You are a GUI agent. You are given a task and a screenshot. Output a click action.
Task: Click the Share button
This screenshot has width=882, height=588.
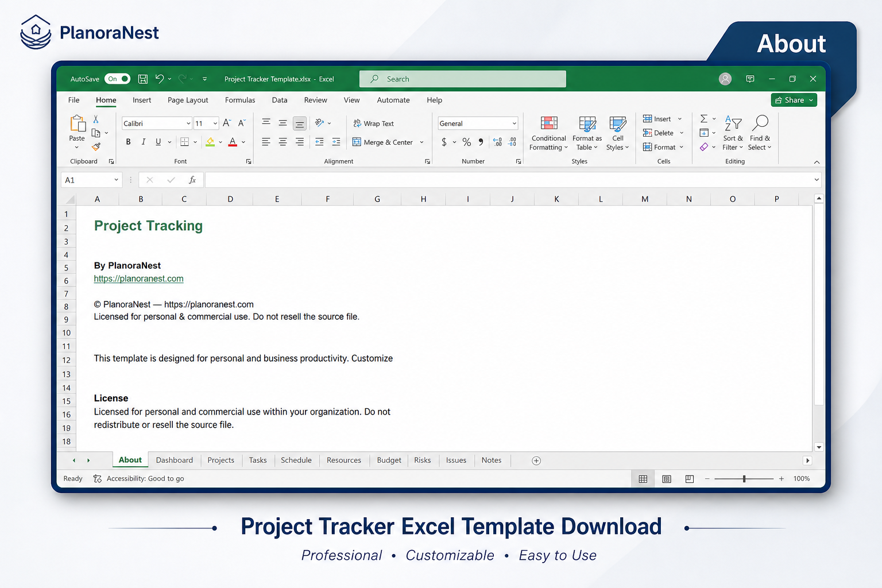coord(794,100)
